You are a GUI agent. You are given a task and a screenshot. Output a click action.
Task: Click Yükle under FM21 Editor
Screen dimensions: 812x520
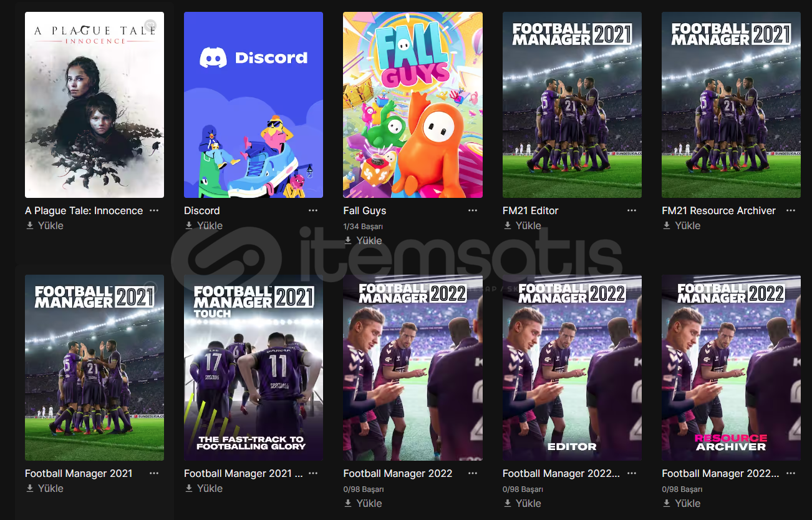pyautogui.click(x=522, y=226)
